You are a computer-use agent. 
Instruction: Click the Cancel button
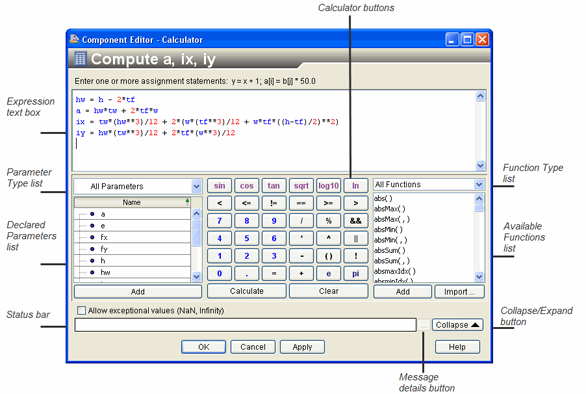pyautogui.click(x=253, y=347)
